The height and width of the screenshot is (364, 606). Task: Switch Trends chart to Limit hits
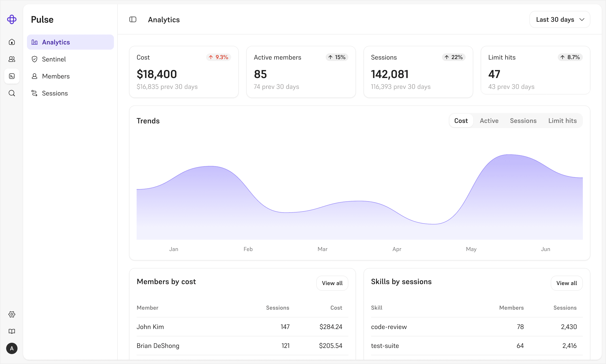[562, 121]
